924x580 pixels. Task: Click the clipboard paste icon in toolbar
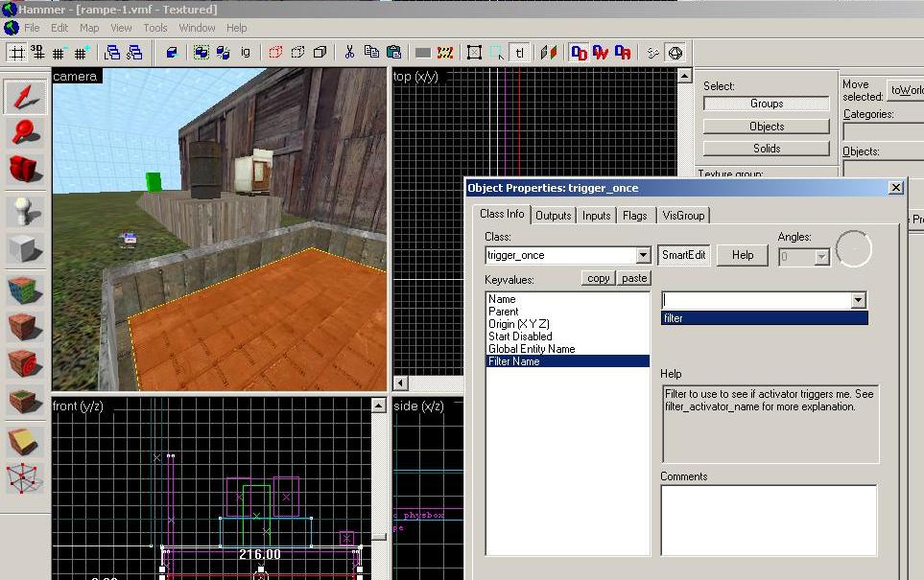[393, 53]
